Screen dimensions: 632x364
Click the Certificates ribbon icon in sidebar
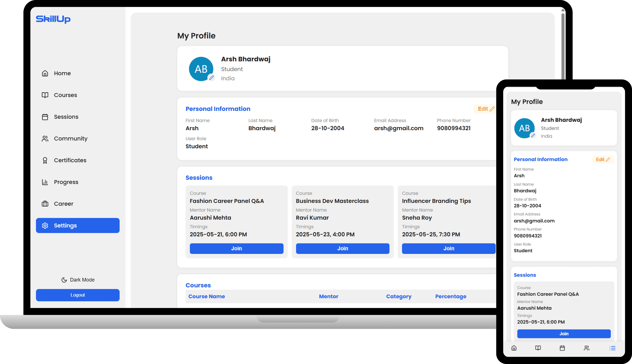coord(45,160)
